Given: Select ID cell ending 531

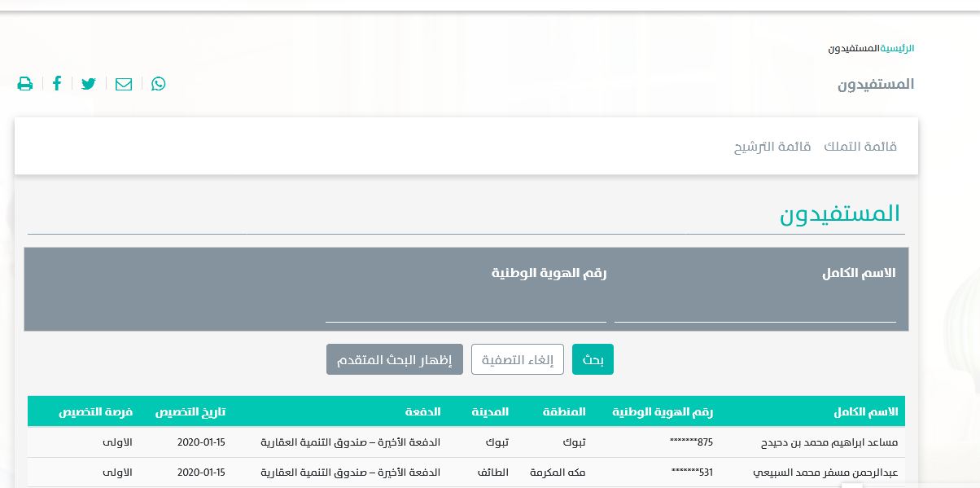Looking at the screenshot, I should tap(692, 473).
